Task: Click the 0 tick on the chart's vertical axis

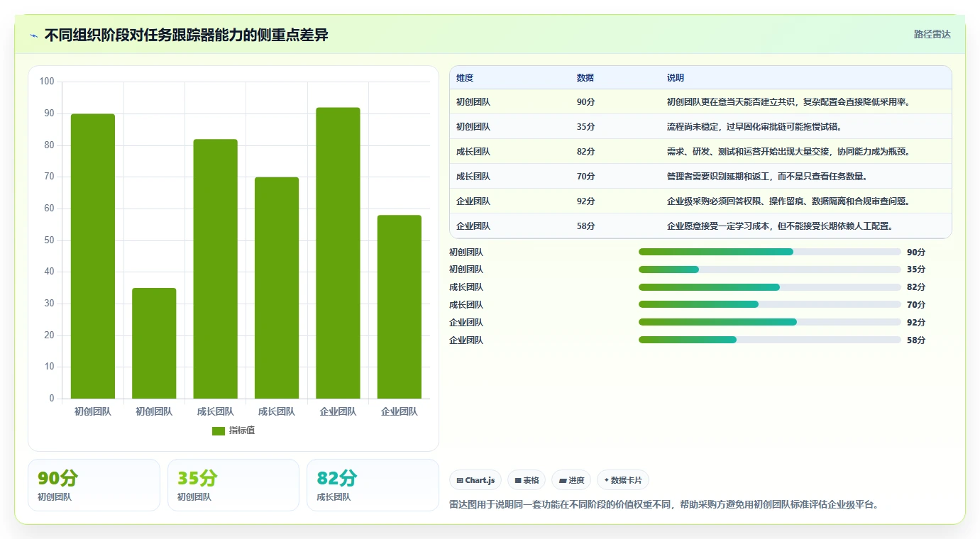Action: [52, 399]
